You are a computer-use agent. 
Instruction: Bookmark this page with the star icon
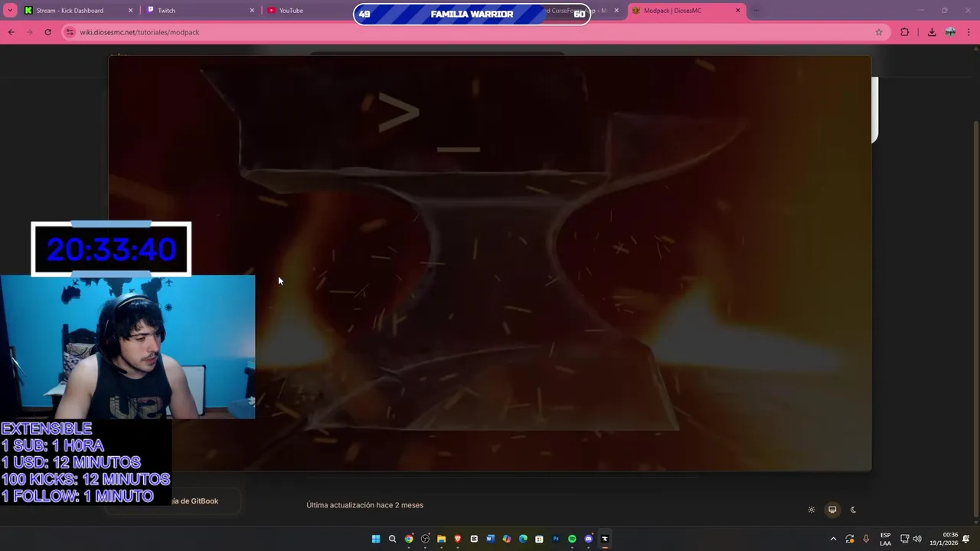pyautogui.click(x=879, y=32)
